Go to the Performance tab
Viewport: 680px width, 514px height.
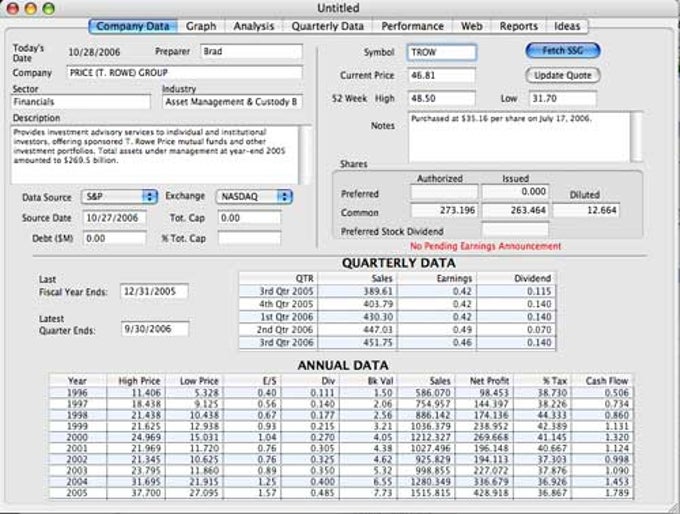412,26
